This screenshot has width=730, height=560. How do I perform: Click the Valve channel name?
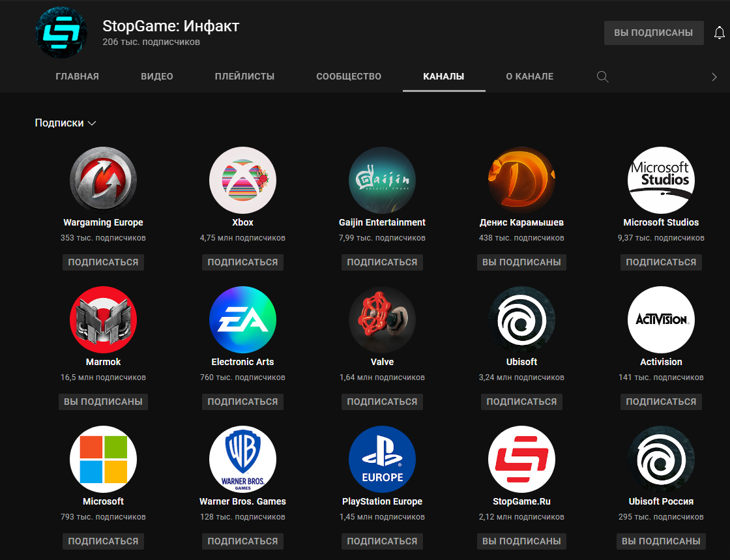coord(382,362)
